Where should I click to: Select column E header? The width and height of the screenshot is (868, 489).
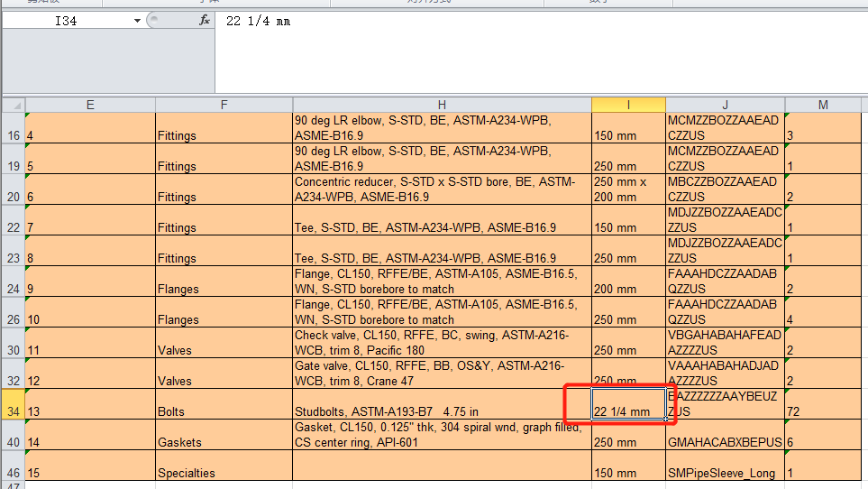pos(90,106)
